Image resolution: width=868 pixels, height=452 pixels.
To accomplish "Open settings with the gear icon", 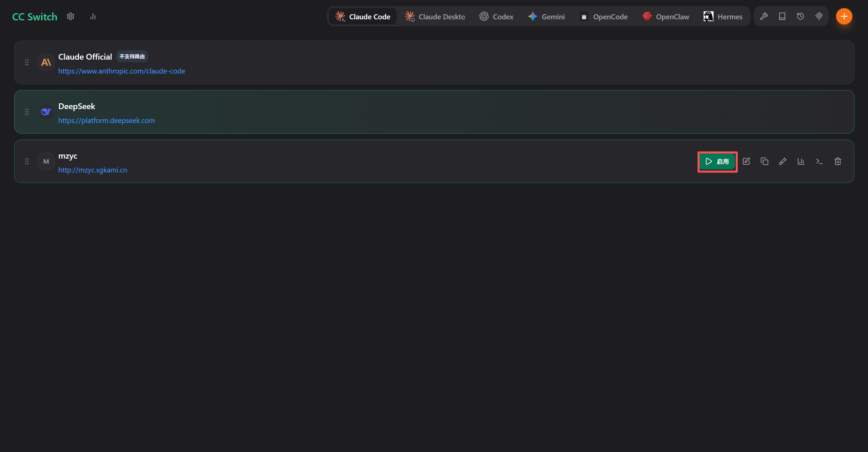I will click(x=71, y=16).
